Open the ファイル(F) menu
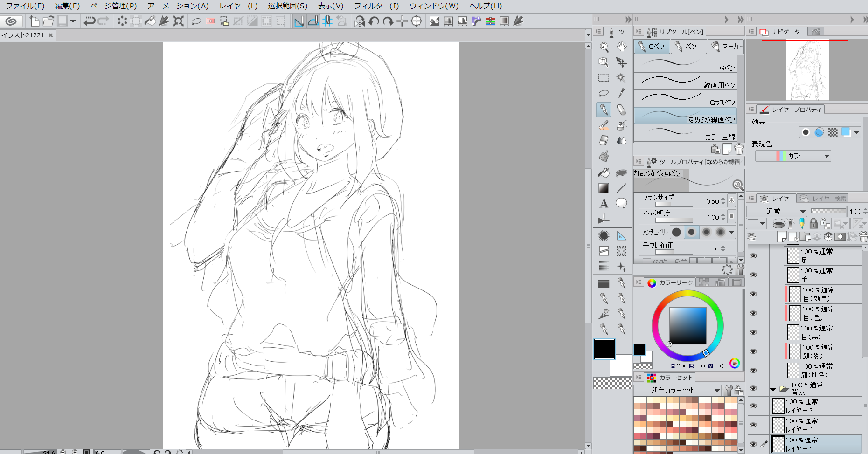 click(25, 6)
